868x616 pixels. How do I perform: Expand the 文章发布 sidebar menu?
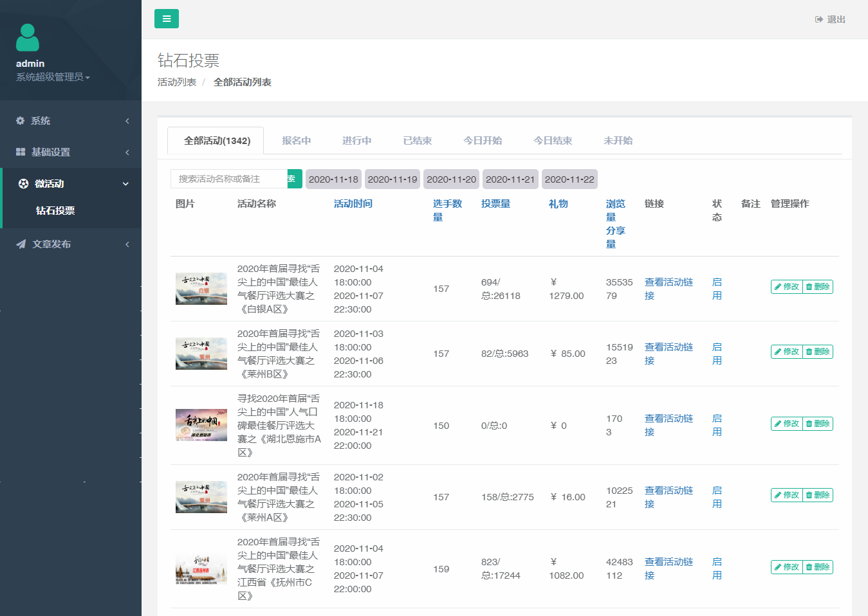(x=71, y=244)
